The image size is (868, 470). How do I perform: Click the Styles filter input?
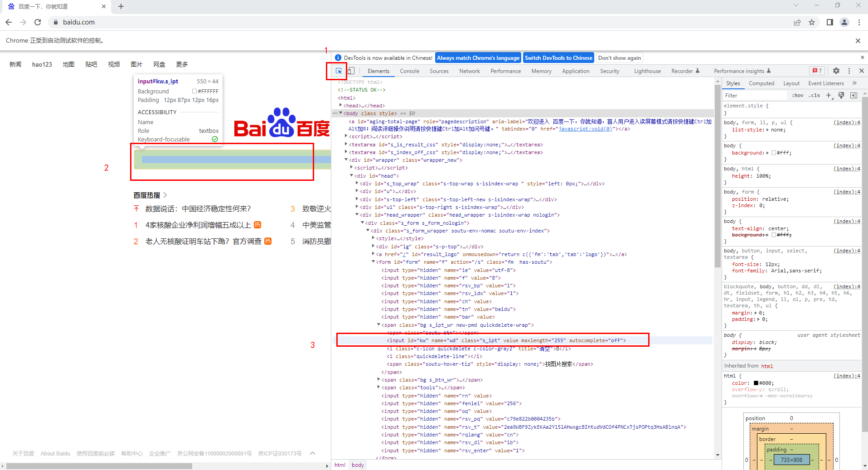755,95
